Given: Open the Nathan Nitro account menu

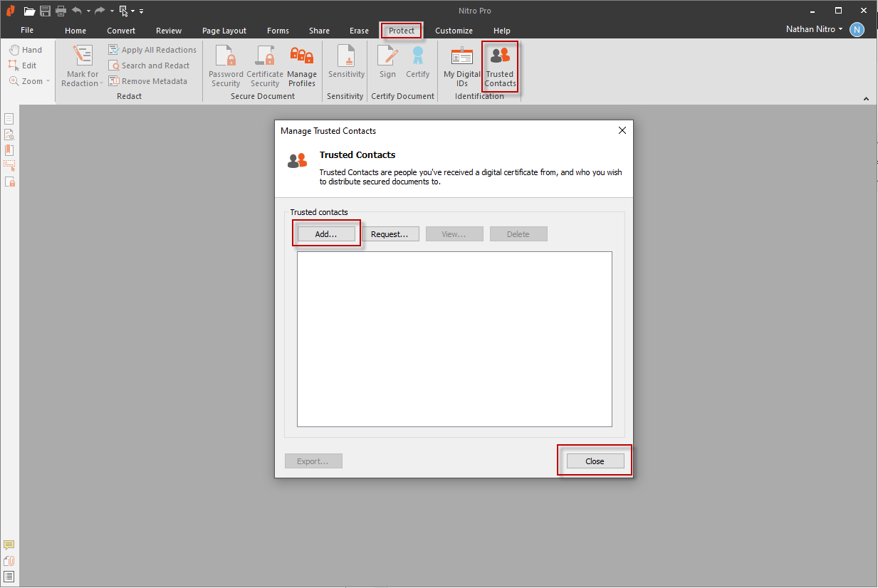Looking at the screenshot, I should pyautogui.click(x=813, y=29).
